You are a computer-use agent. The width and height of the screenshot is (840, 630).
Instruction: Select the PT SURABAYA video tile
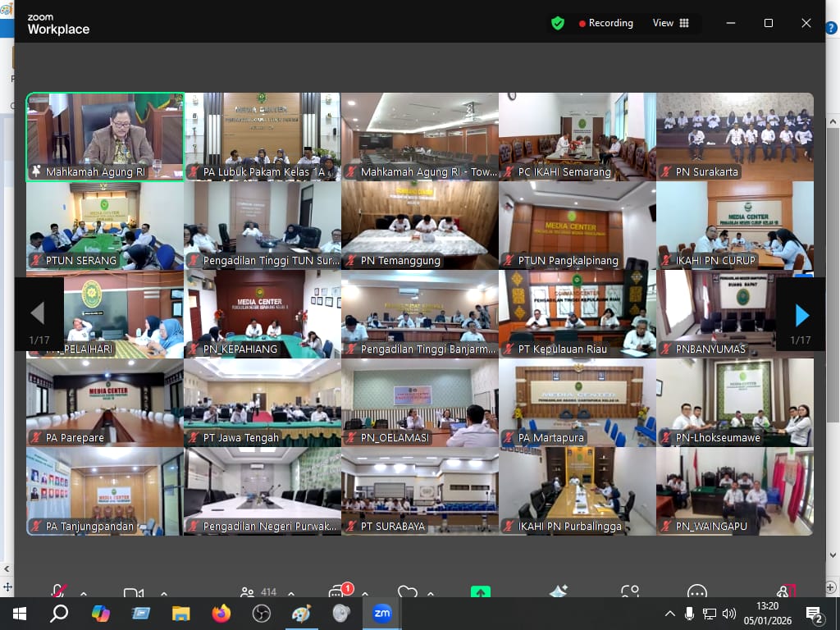(x=419, y=491)
